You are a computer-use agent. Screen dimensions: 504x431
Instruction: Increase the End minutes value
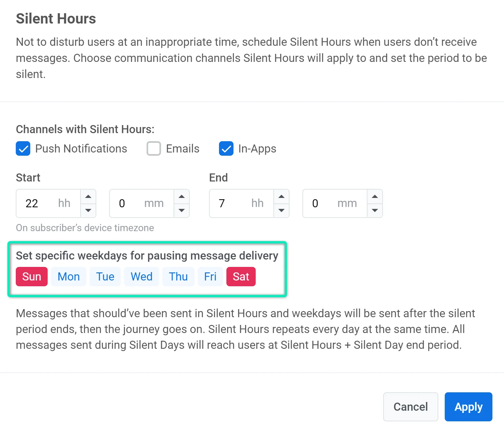(x=375, y=197)
